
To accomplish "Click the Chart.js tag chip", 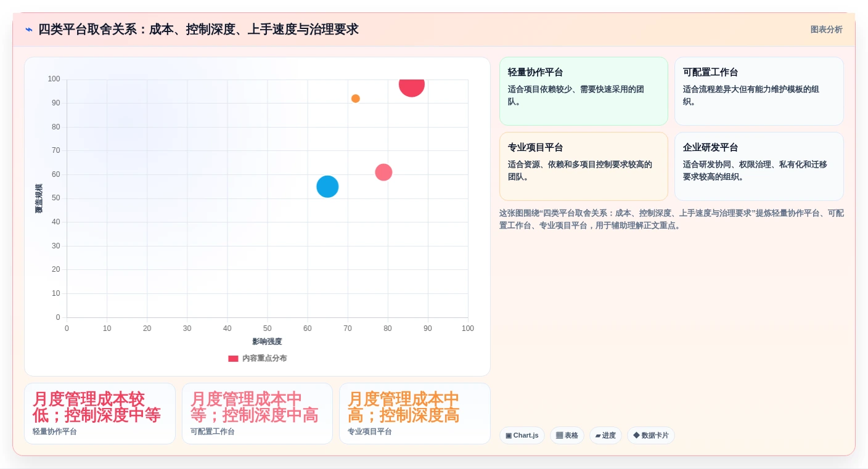I will coord(522,435).
